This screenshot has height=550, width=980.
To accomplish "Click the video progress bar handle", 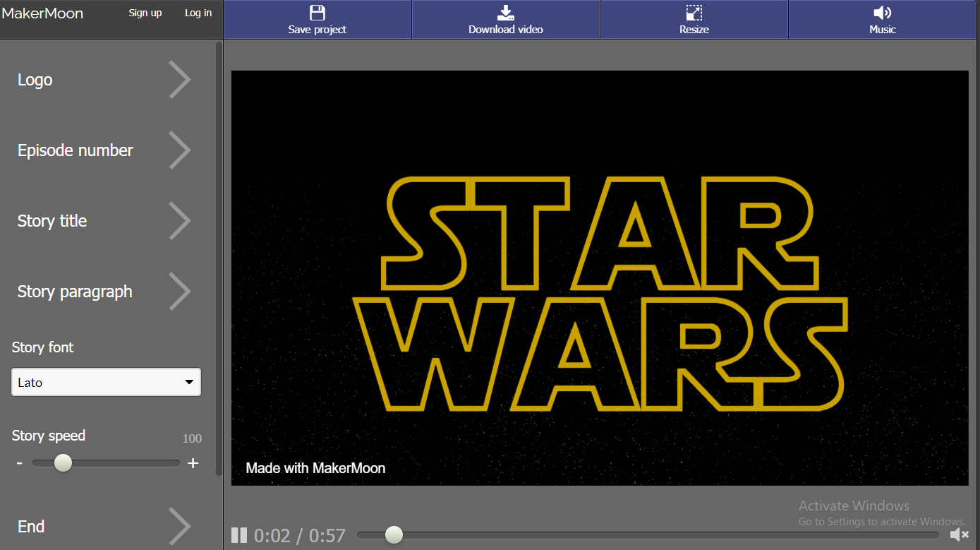I will pyautogui.click(x=394, y=535).
